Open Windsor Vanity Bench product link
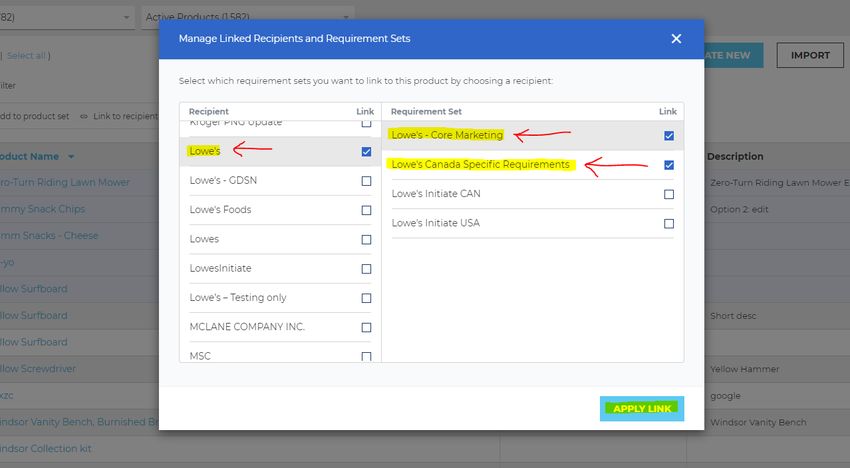 tap(79, 422)
